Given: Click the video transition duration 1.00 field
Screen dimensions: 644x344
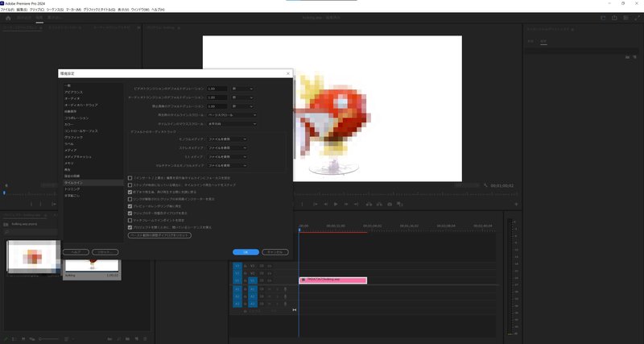Looking at the screenshot, I should [x=217, y=89].
